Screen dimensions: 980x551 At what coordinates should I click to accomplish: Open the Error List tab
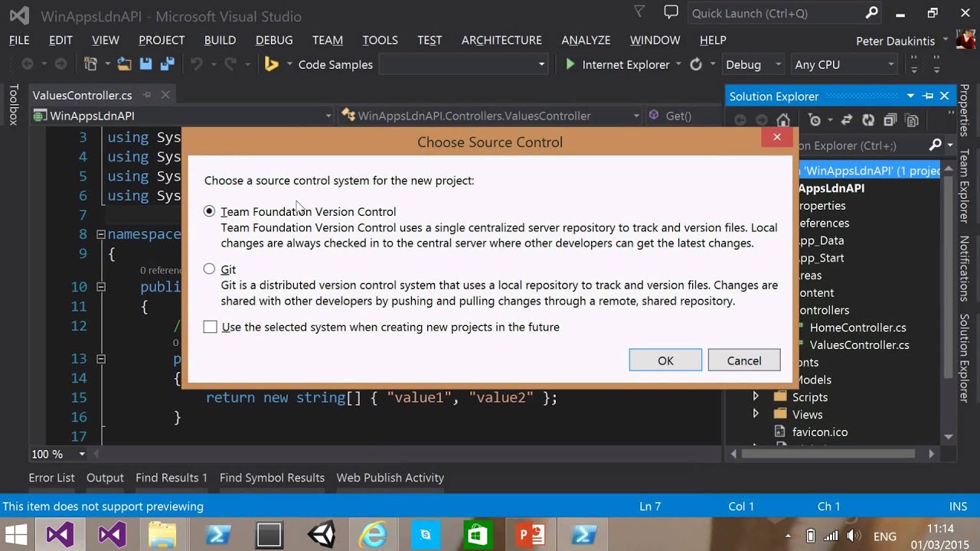coord(51,478)
